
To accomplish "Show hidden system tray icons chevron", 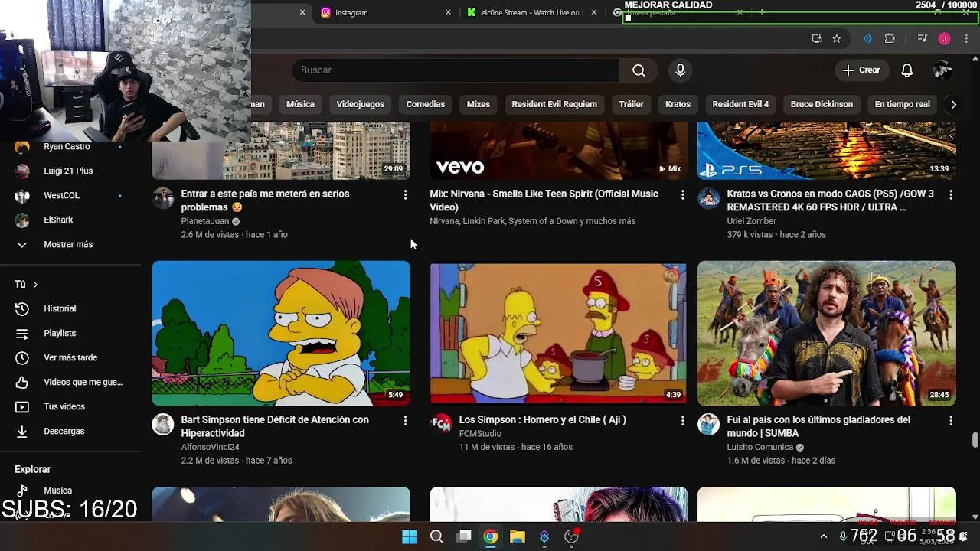I will click(x=823, y=536).
